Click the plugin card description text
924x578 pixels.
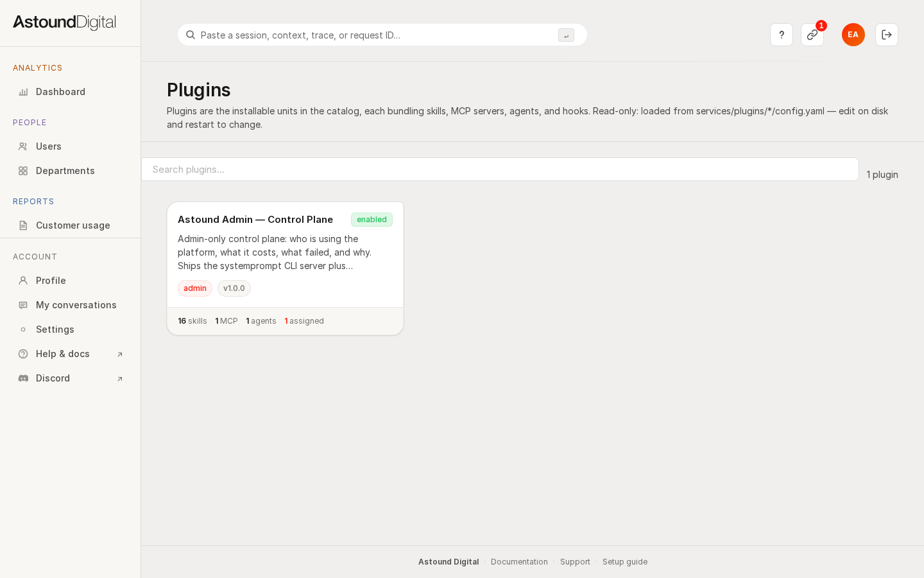[x=275, y=252]
